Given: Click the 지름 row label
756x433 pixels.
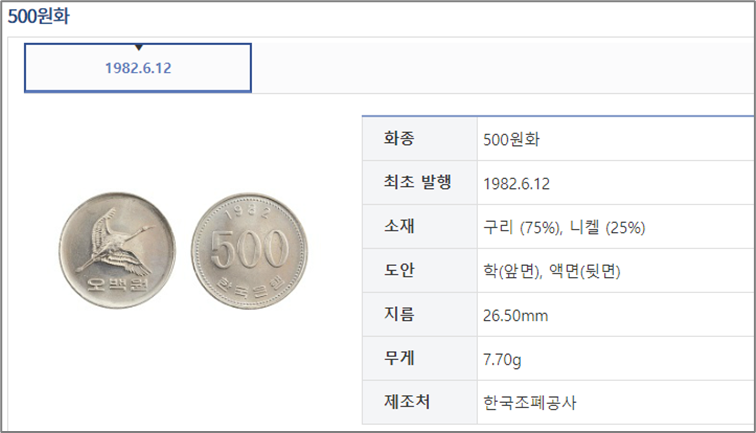Looking at the screenshot, I should pyautogui.click(x=399, y=314).
